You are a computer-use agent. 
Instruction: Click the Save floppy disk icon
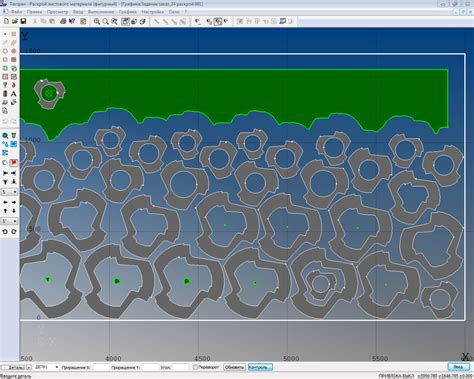pos(23,21)
